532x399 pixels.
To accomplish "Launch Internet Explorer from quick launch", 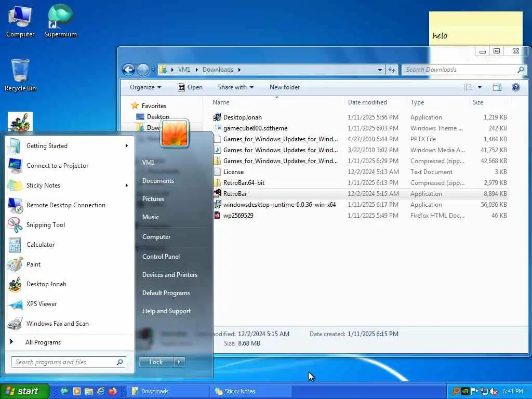I will click(100, 391).
